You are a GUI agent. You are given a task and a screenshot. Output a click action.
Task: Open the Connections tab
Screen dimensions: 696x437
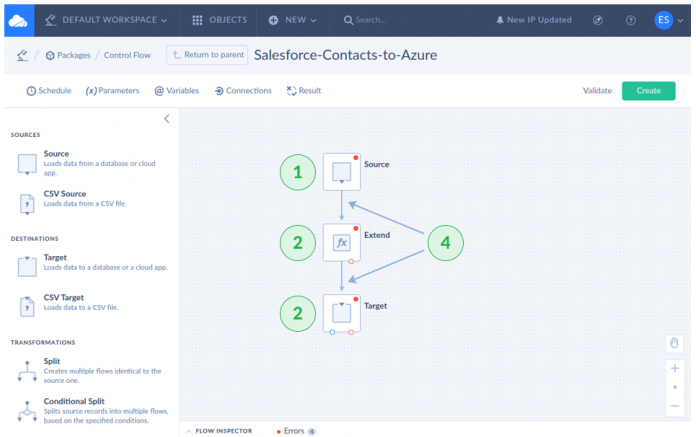(x=243, y=91)
